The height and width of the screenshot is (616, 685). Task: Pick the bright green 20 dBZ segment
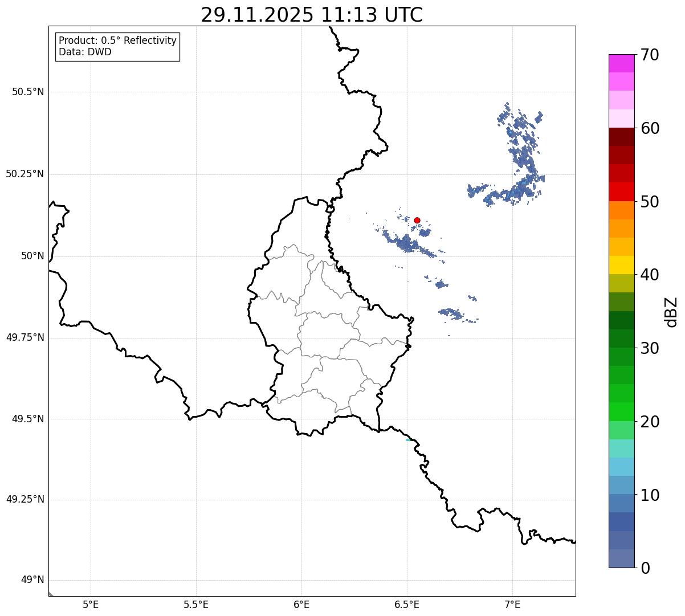point(618,412)
